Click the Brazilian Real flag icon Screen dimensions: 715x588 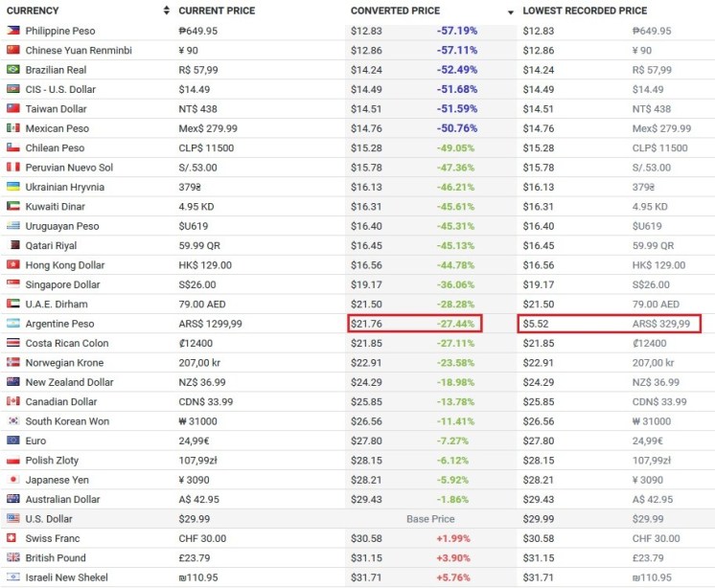point(13,70)
